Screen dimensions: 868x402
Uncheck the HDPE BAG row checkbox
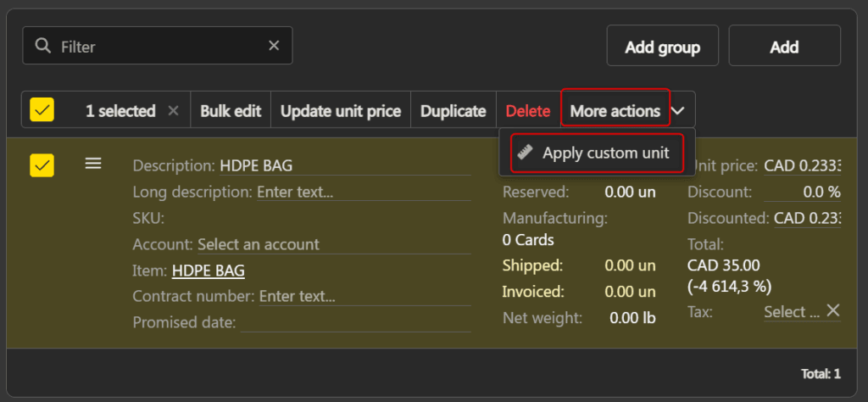click(x=42, y=165)
